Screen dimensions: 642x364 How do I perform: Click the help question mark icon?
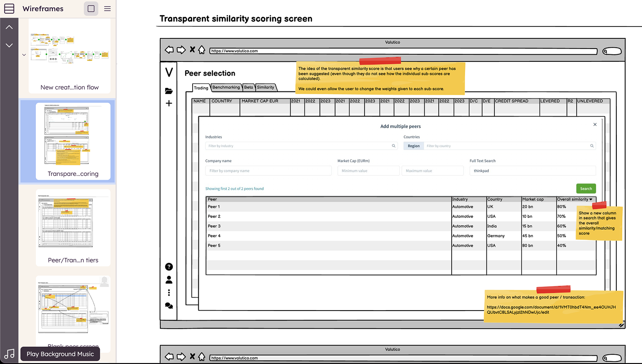pos(169,267)
